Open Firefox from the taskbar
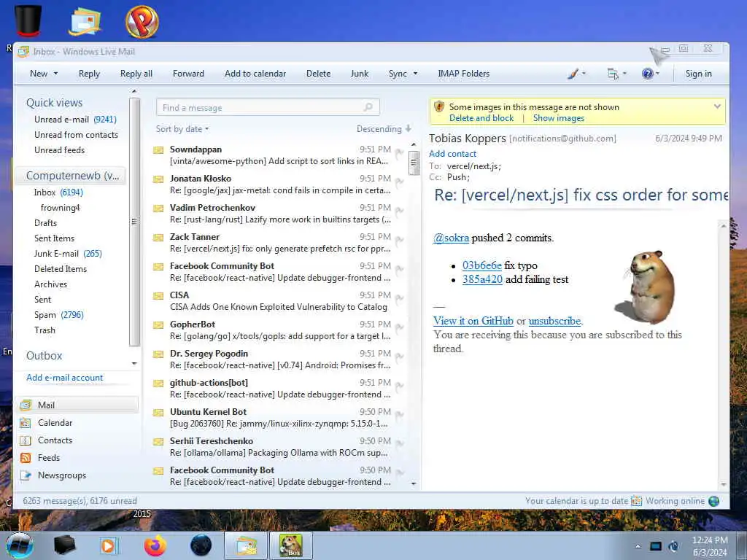This screenshot has height=560, width=747. [155, 545]
